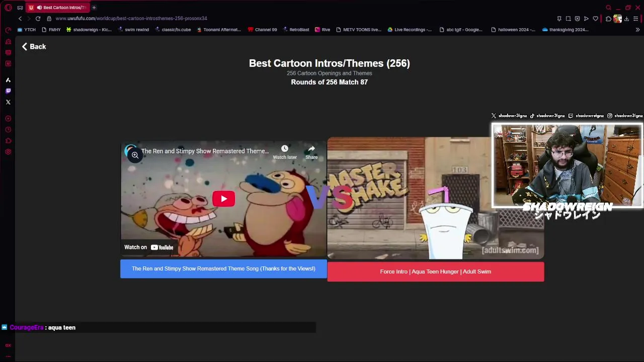Viewport: 644px width, 362px height.
Task: Open the abc tgif - Google bookmark
Action: [461, 30]
